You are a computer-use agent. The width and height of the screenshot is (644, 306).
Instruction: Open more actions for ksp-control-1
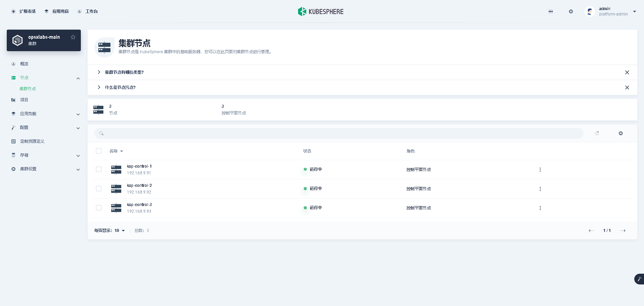pos(540,170)
